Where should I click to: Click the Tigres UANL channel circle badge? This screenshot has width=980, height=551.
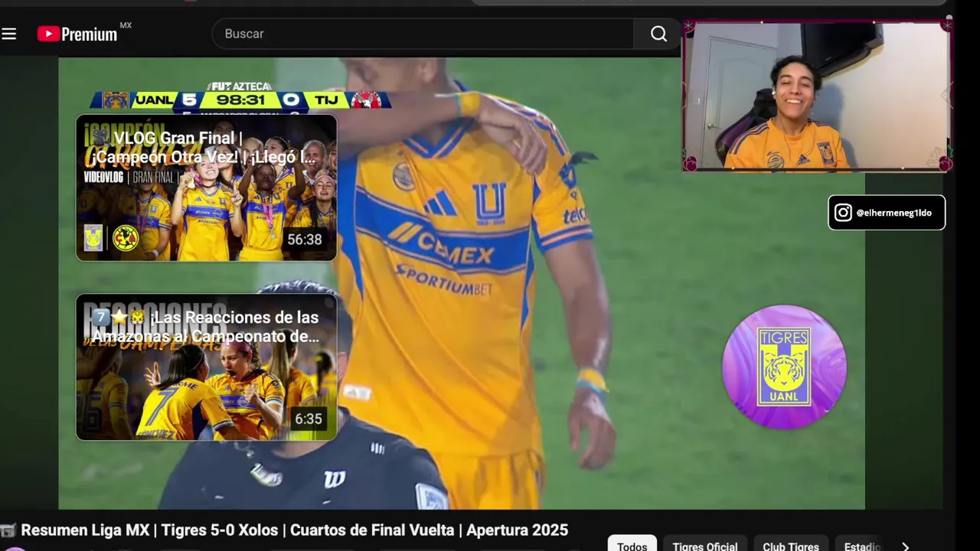pos(784,367)
